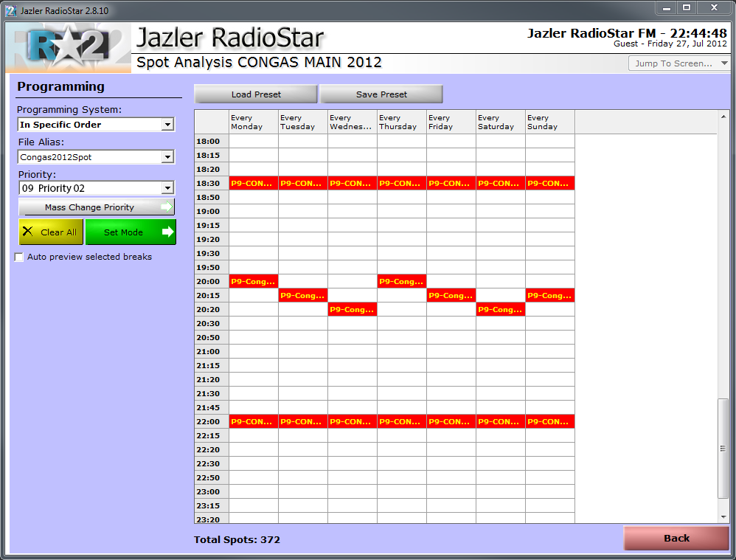Image resolution: width=736 pixels, height=560 pixels.
Task: Click the 20:00 row time label
Action: pyautogui.click(x=208, y=281)
